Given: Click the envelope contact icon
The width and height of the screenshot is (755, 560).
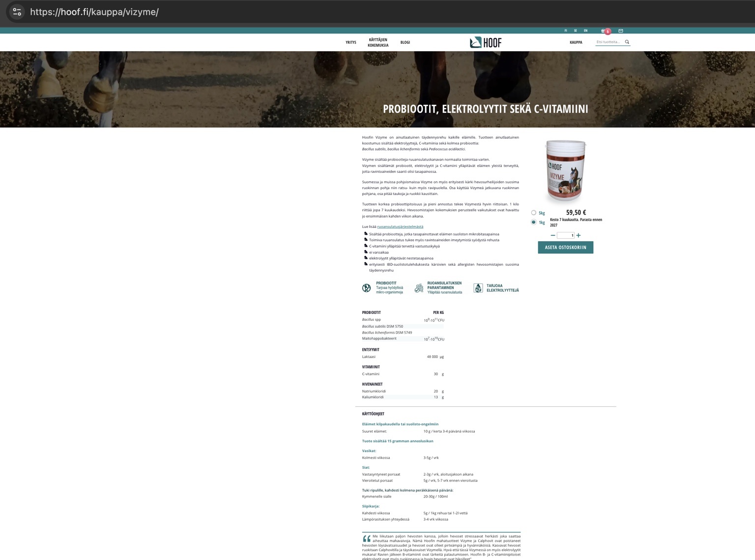Looking at the screenshot, I should pos(620,30).
